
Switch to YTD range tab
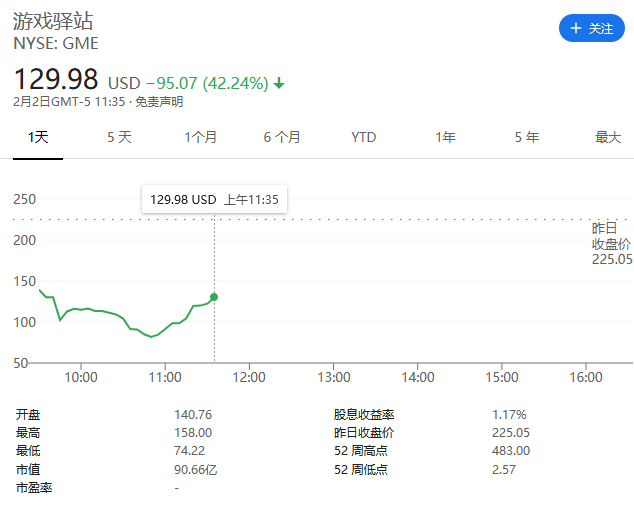(363, 137)
